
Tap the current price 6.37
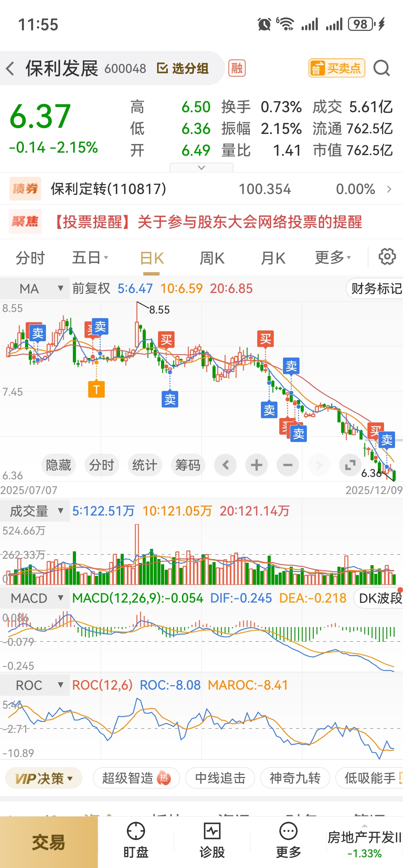[40, 116]
